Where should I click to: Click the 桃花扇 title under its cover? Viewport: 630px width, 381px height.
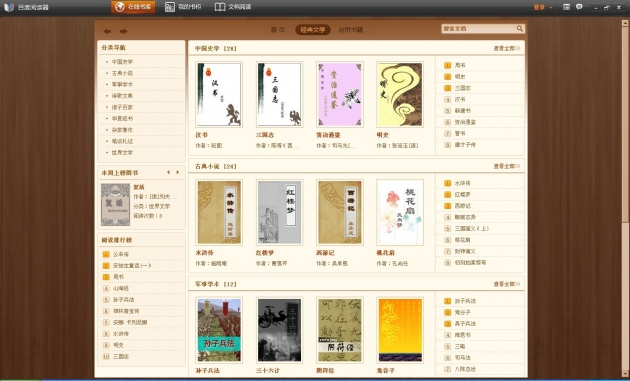385,253
